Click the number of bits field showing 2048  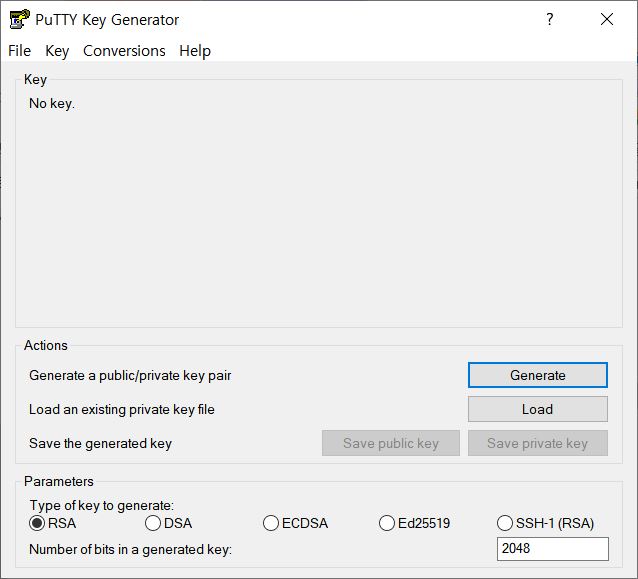click(x=552, y=549)
